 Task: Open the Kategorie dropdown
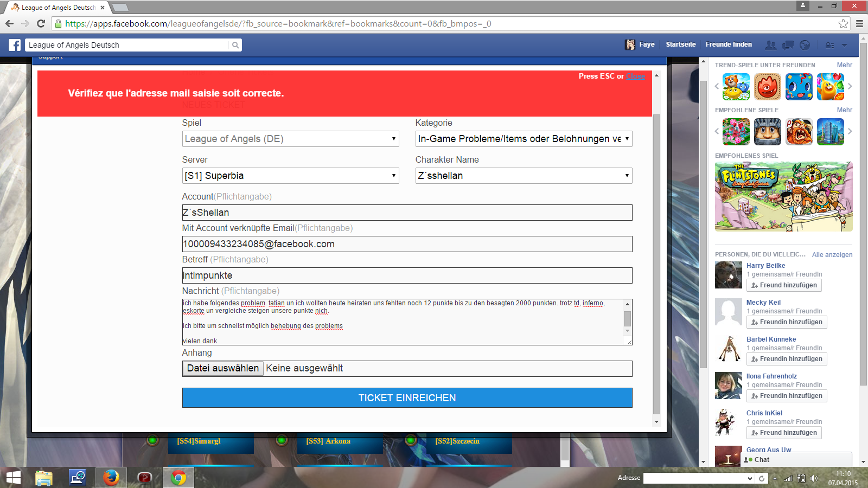click(x=524, y=139)
